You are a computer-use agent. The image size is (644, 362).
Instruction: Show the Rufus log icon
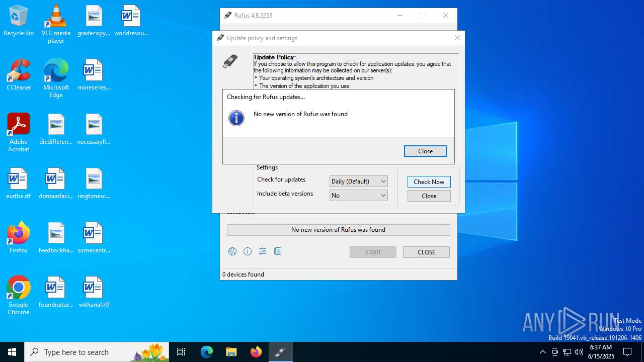pyautogui.click(x=278, y=251)
